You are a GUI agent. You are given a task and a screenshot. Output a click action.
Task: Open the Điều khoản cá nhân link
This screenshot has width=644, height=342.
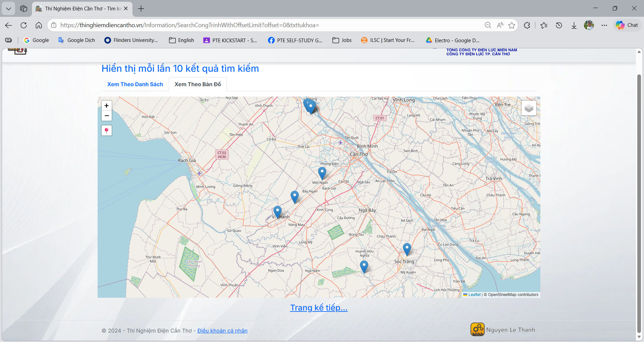click(222, 331)
